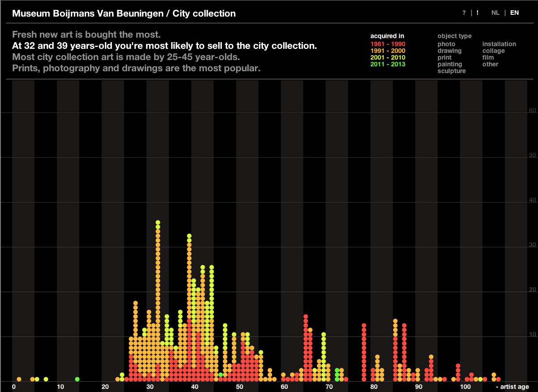Click the yellow dot at age 7
This screenshot has width=538, height=392.
pyautogui.click(x=46, y=379)
